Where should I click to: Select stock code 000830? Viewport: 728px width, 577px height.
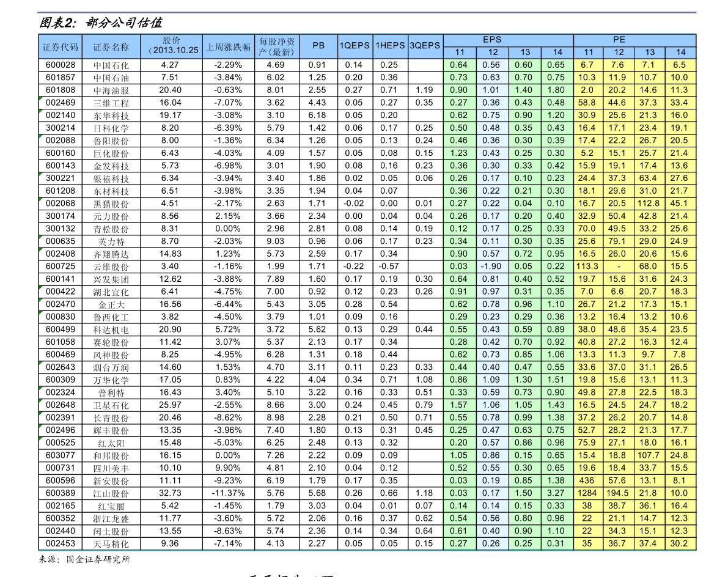(61, 317)
